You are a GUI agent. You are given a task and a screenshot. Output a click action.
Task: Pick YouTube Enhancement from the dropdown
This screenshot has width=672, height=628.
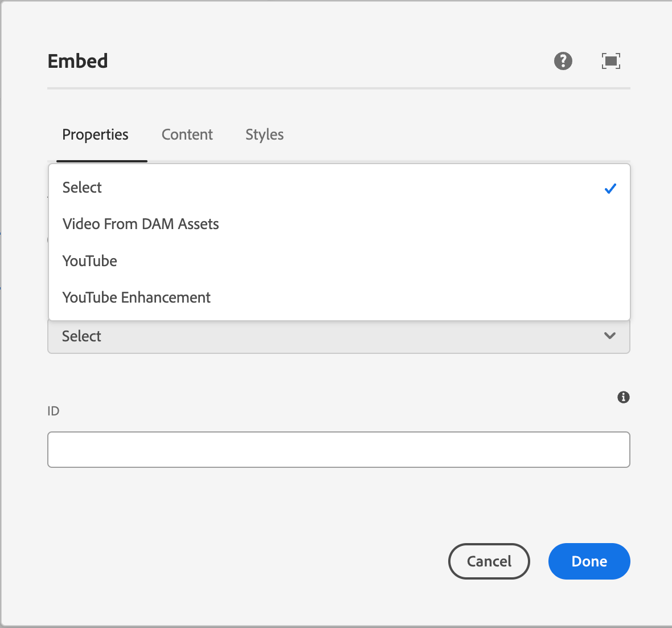tap(136, 297)
